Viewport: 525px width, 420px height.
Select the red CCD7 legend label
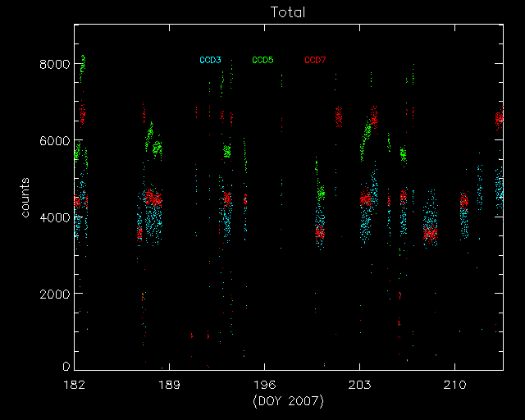315,60
